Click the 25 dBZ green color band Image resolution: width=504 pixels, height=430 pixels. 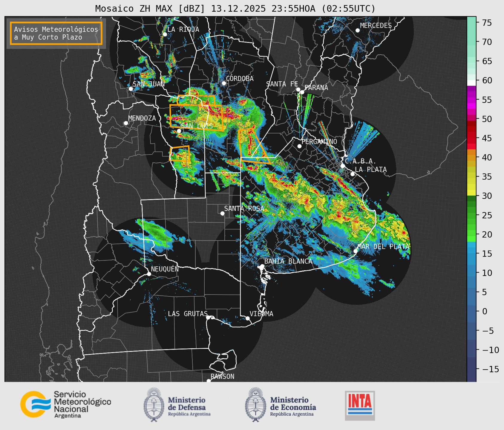471,215
